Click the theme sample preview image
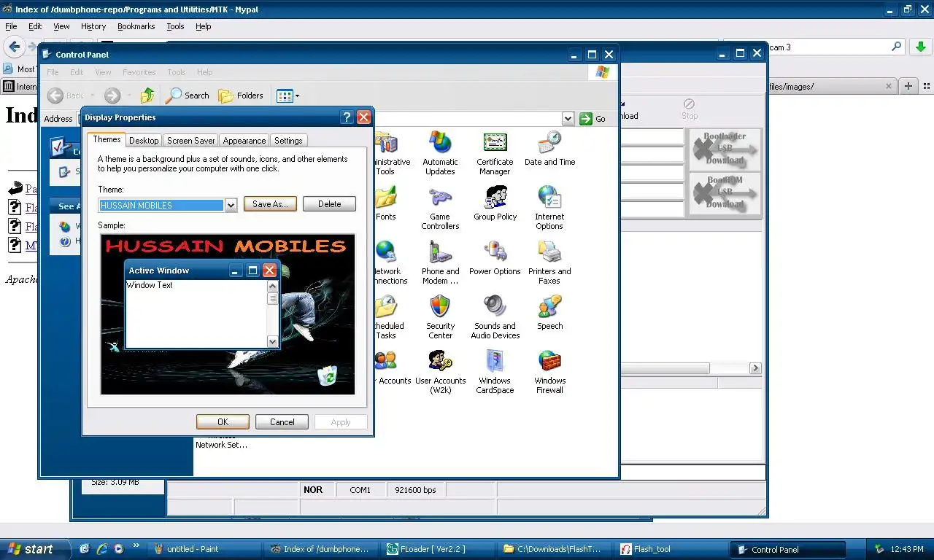The width and height of the screenshot is (934, 560). point(228,314)
